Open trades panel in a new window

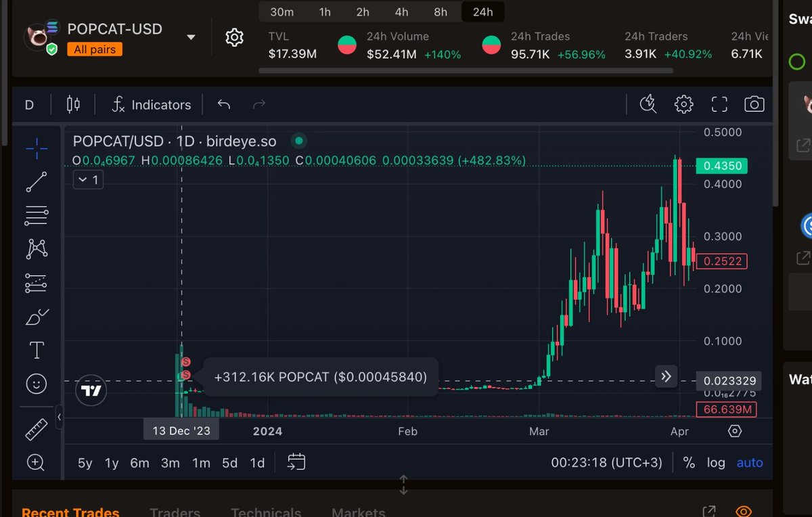[709, 512]
